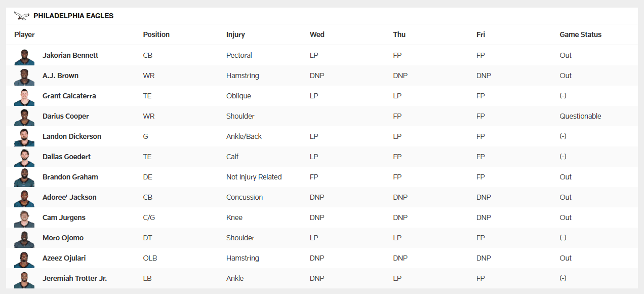Click the Injury column header
The width and height of the screenshot is (644, 294).
235,34
